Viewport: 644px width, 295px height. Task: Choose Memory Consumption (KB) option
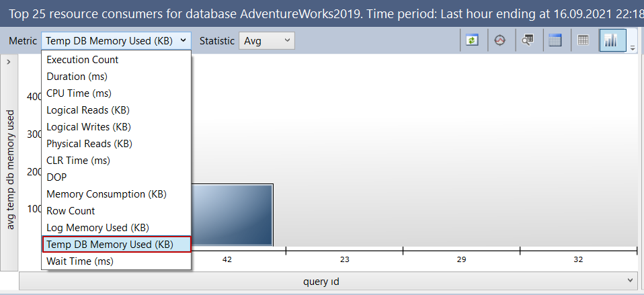point(106,194)
